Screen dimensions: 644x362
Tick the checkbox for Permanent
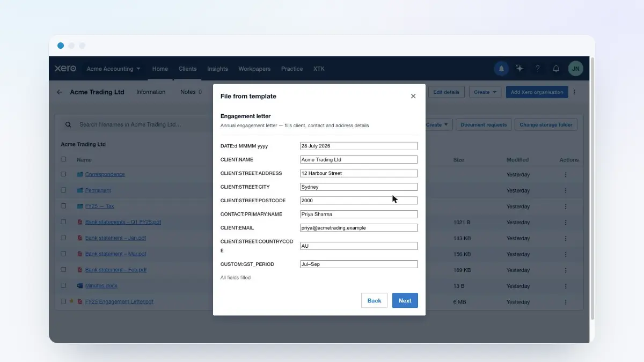[x=64, y=190]
